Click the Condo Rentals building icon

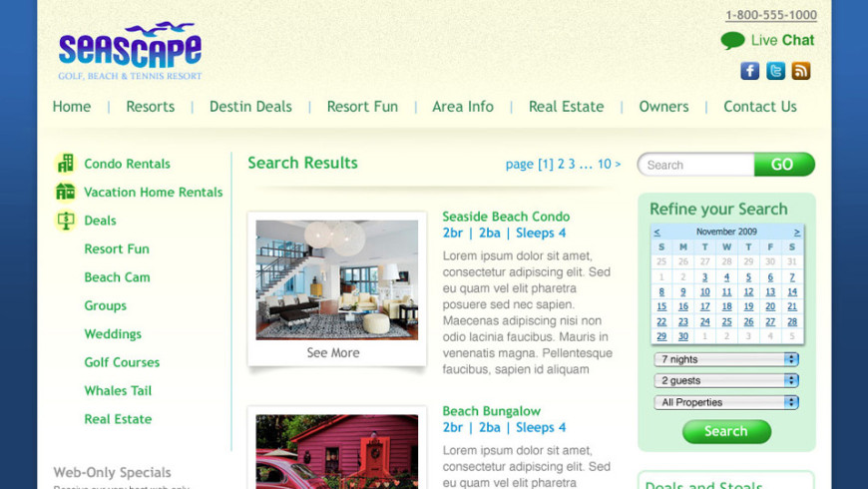(65, 164)
